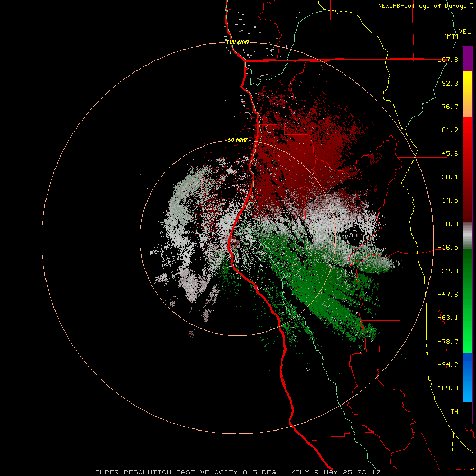This screenshot has width=476, height=476.
Task: Click the 45.6 legend value
Action: [x=450, y=153]
